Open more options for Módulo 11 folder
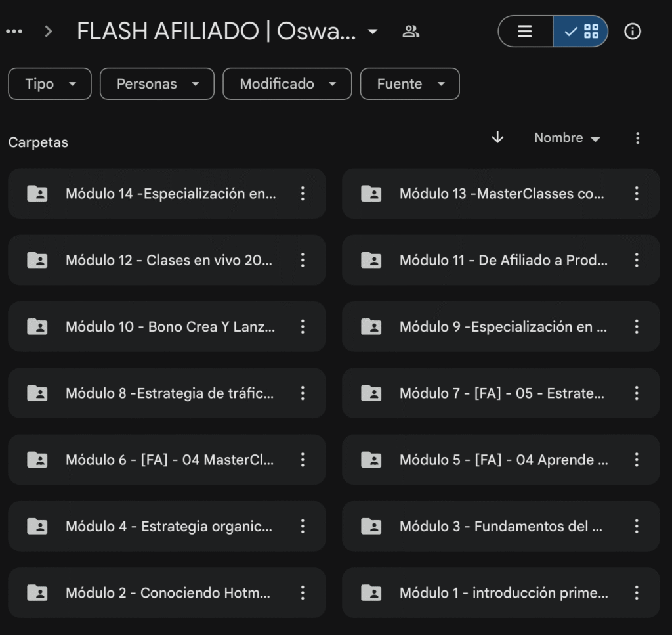The width and height of the screenshot is (672, 635). pyautogui.click(x=636, y=260)
